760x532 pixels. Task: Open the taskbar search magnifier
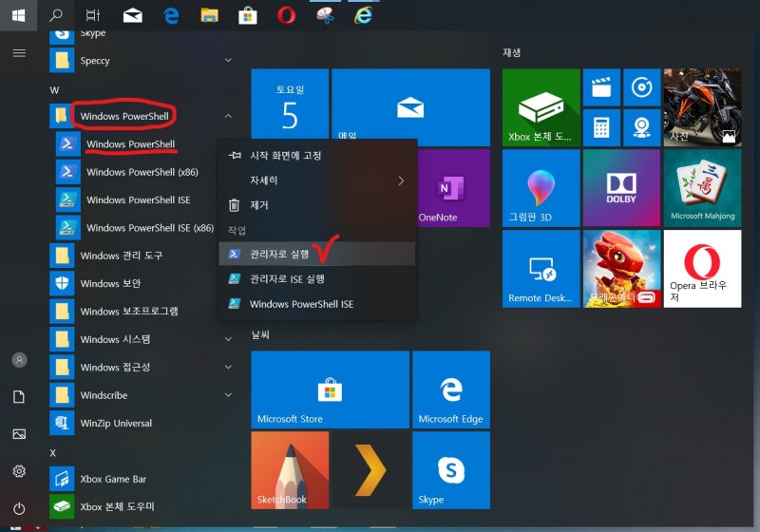point(56,15)
